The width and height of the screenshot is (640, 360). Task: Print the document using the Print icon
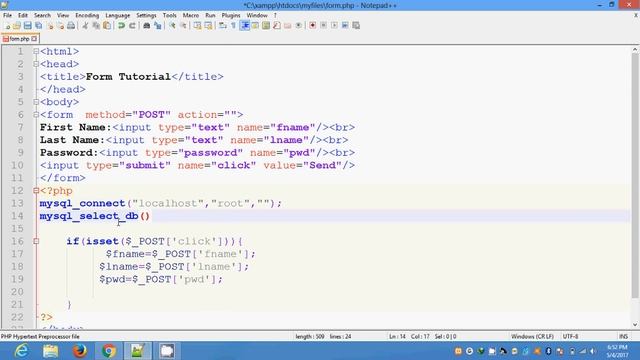[71, 26]
